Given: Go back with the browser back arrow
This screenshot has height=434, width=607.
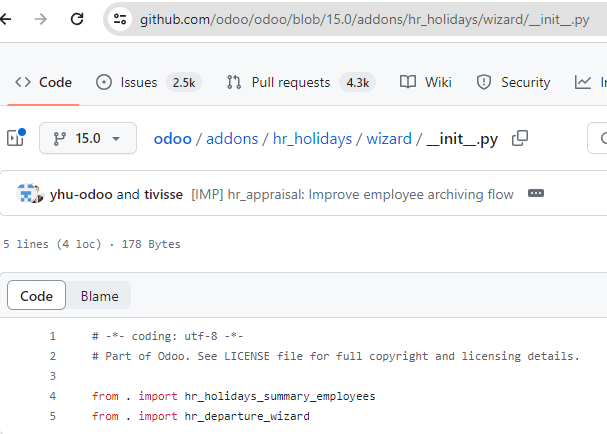Looking at the screenshot, I should 5,19.
